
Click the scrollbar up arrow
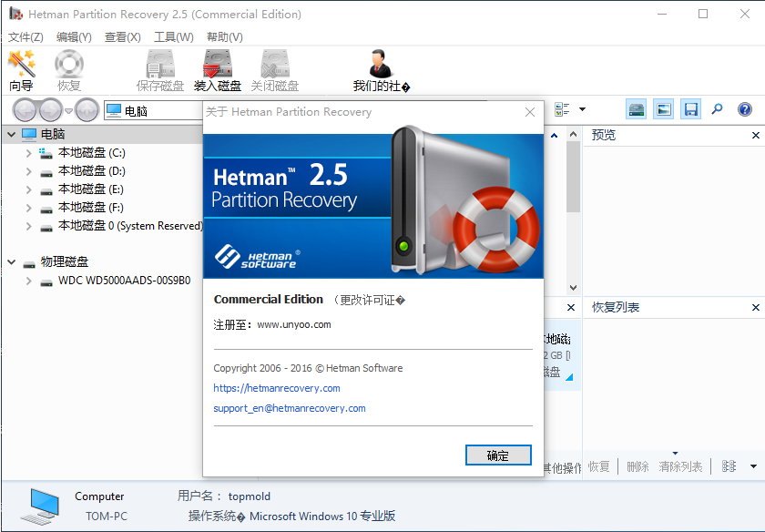[573, 134]
